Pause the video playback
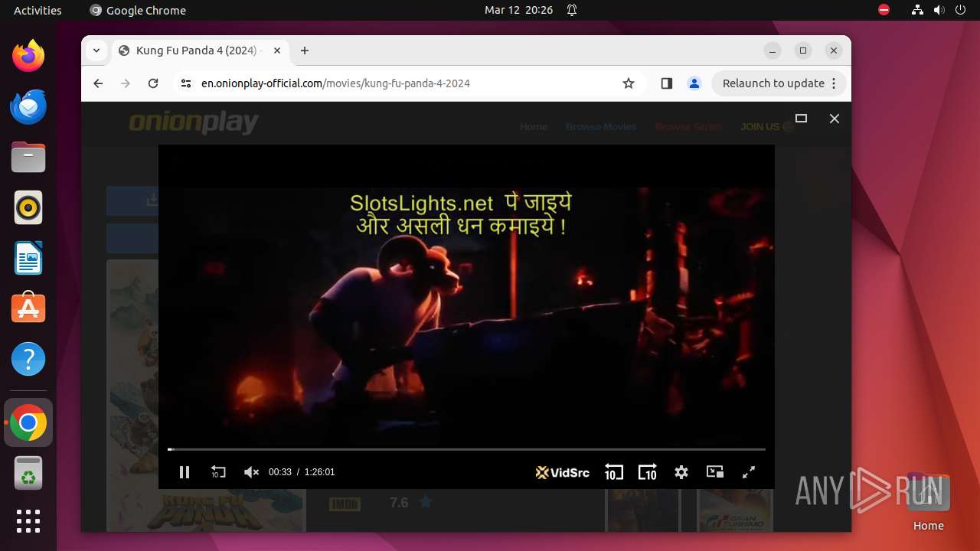980x551 pixels. [185, 472]
